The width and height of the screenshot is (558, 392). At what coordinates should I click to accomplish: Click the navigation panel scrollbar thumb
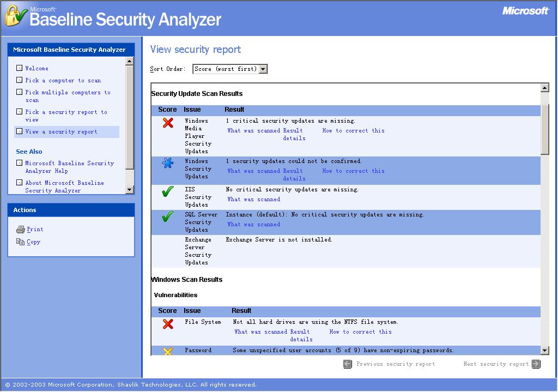130,118
